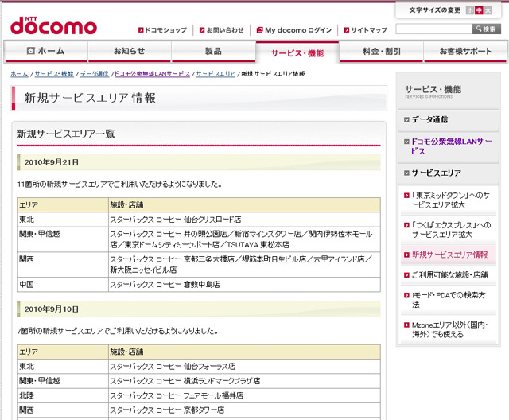The image size is (509, 420).
Task: Click arrow icon beside iモード・PDAでの検索方法
Action: (x=406, y=295)
